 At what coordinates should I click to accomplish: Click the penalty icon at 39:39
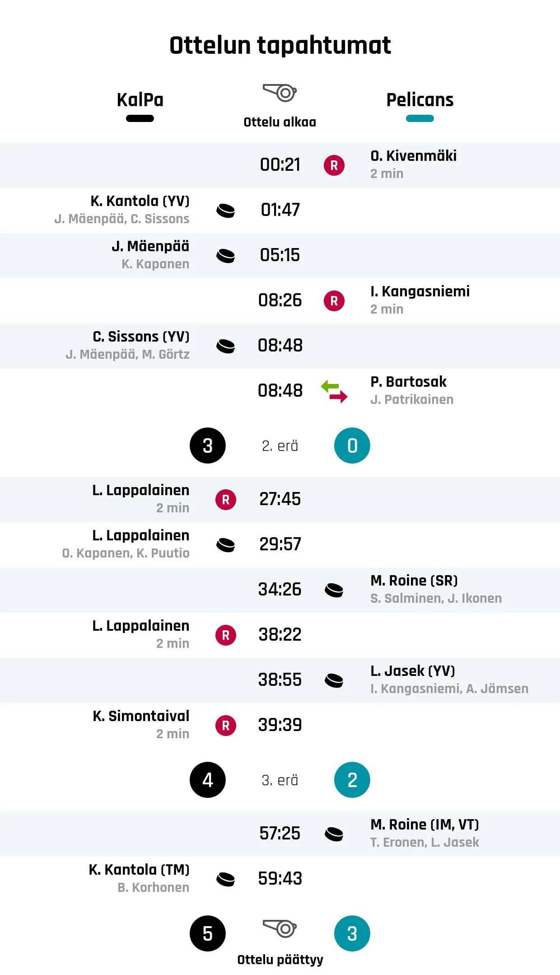click(x=226, y=726)
